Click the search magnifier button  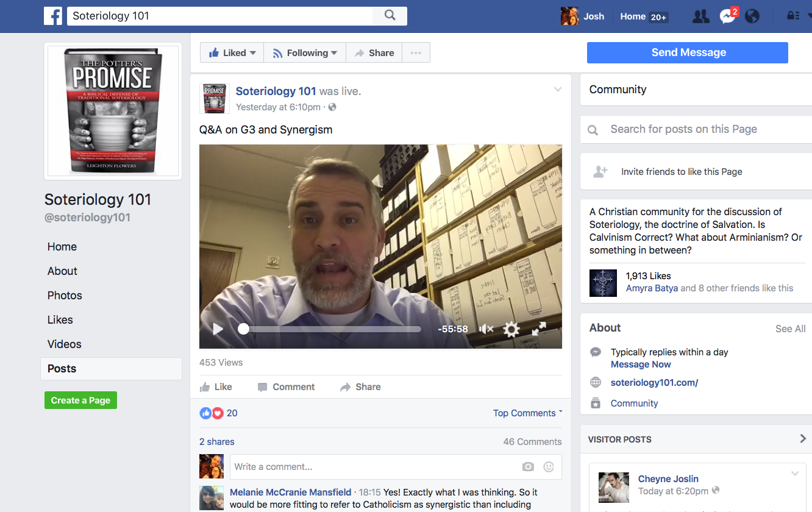tap(390, 16)
